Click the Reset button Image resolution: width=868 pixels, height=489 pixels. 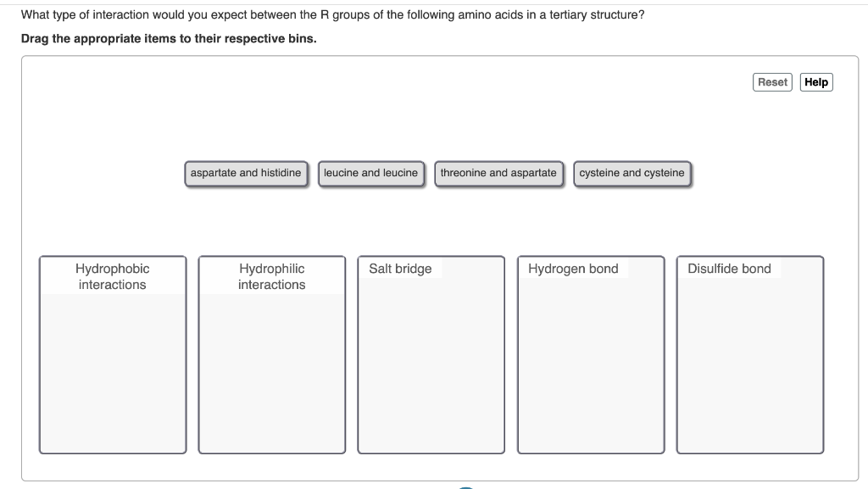[x=772, y=81]
